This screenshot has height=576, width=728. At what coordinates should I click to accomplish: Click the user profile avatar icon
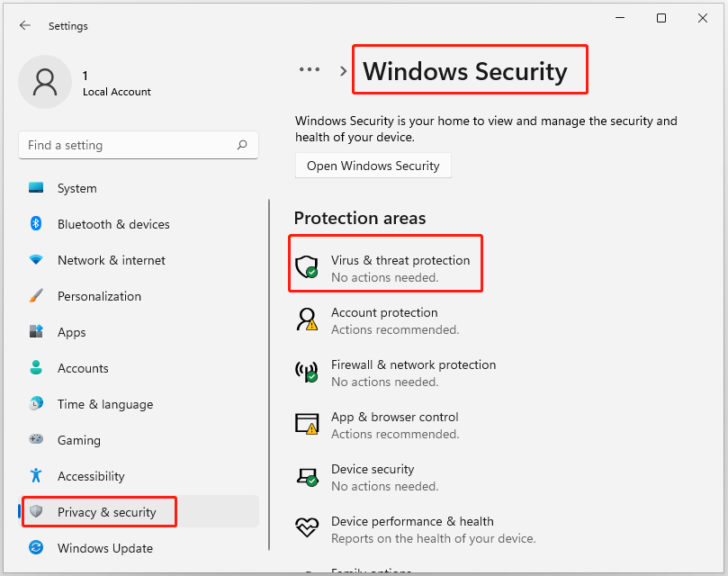pos(45,82)
